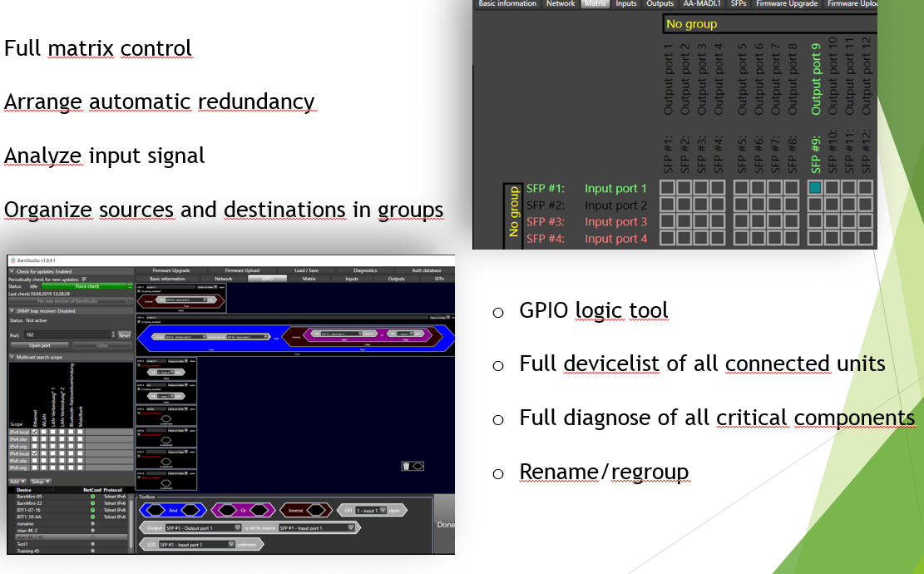The width and height of the screenshot is (924, 574).
Task: Click the BarnStudio app icon in title bar
Action: click(x=12, y=260)
